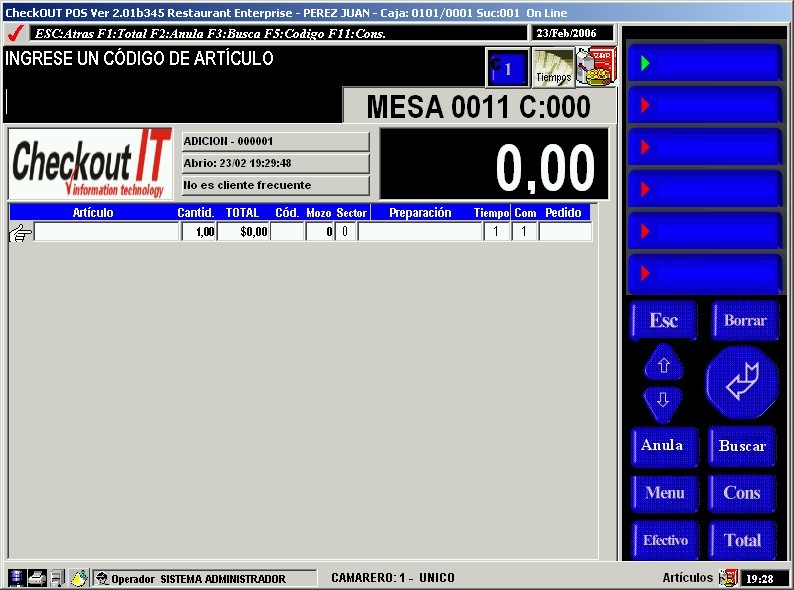Viewport: 794px width, 590px height.
Task: Click the Cód. column header
Action: pyautogui.click(x=287, y=213)
